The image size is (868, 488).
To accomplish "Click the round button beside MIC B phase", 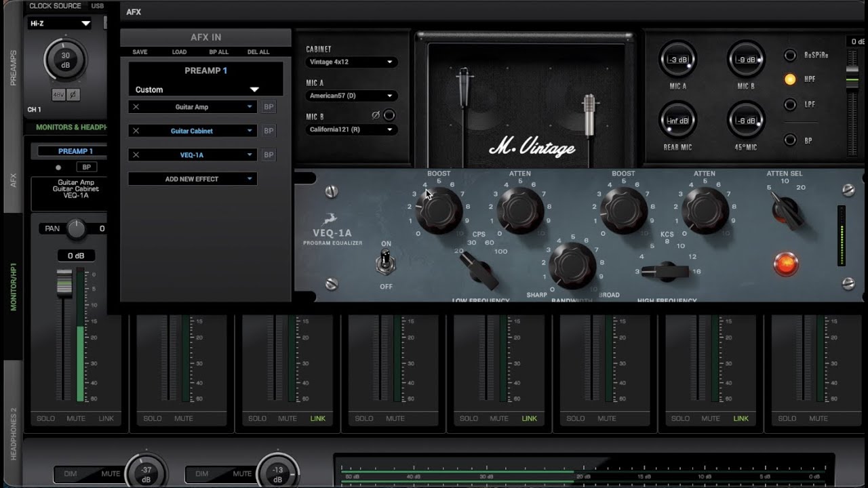I will pyautogui.click(x=389, y=115).
